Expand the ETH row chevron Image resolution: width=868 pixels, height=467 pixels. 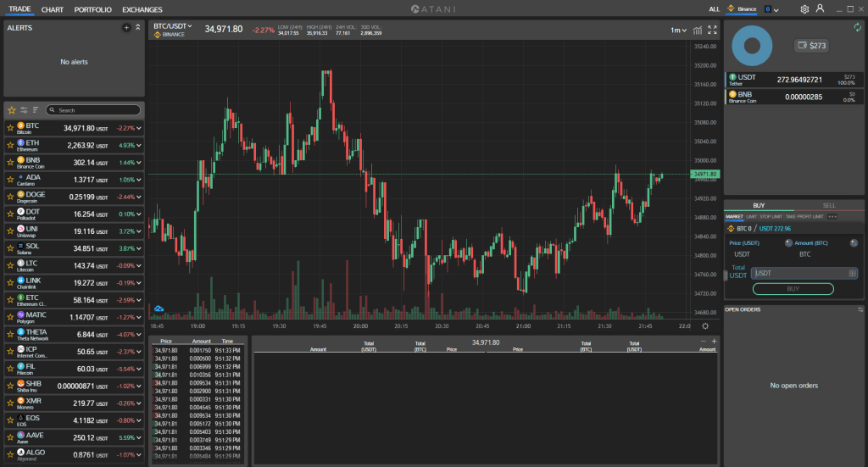tap(139, 146)
